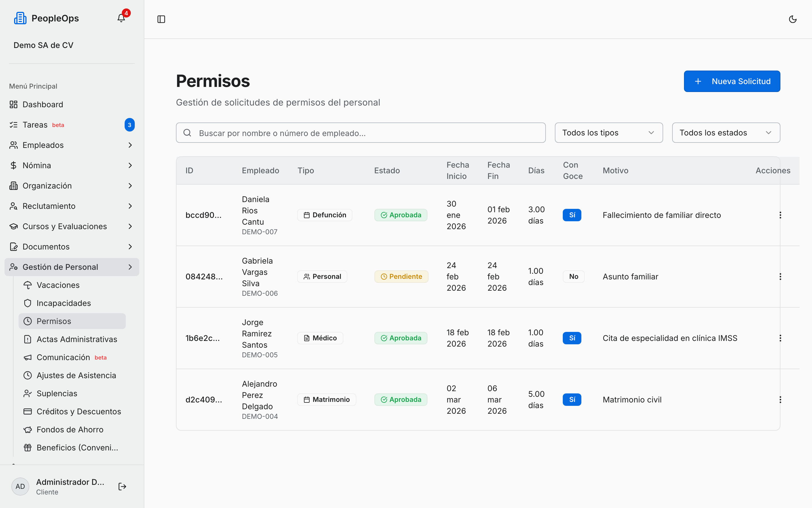Click the Nómina dollar icon
This screenshot has height=508, width=812.
[14, 165]
